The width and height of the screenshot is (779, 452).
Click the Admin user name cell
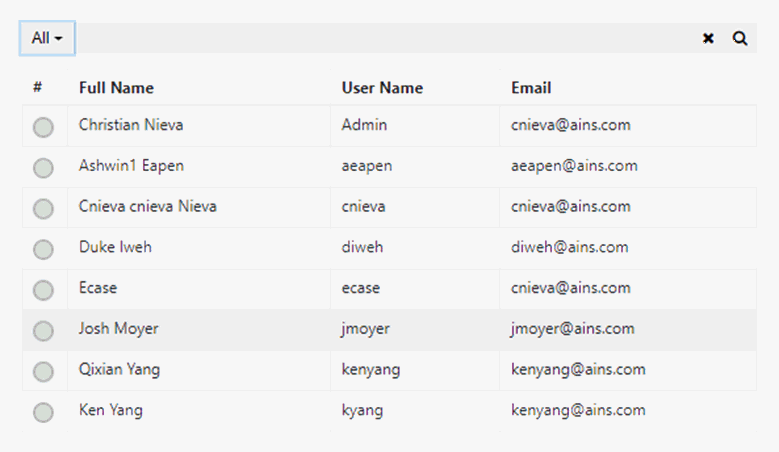(364, 125)
